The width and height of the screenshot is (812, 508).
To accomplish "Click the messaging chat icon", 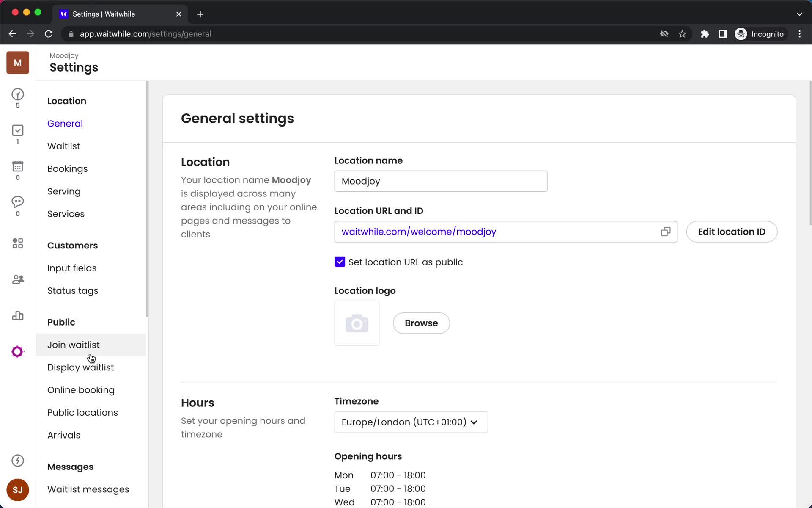I will pos(17,203).
